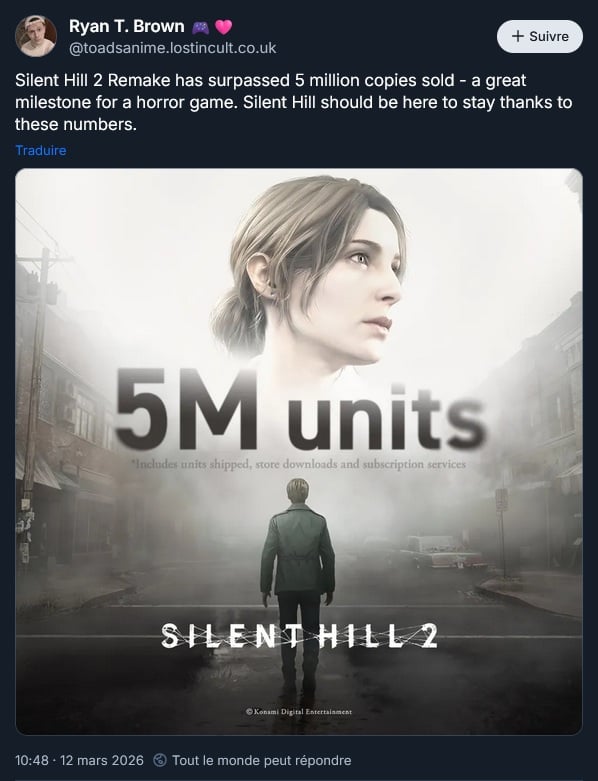Image resolution: width=598 pixels, height=781 pixels.
Task: Click the 10:48 · 12 mars 2026 timestamp
Action: [79, 761]
